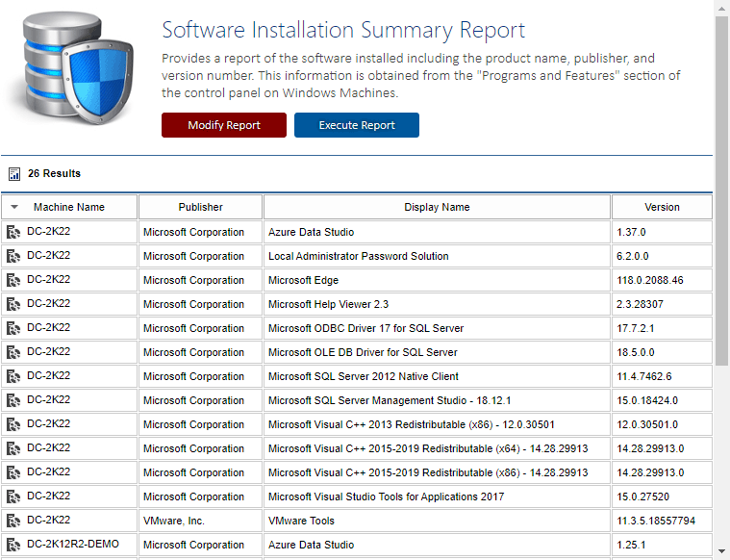The height and width of the screenshot is (560, 730).
Task: Sort by the Display Name column header
Action: coord(437,207)
